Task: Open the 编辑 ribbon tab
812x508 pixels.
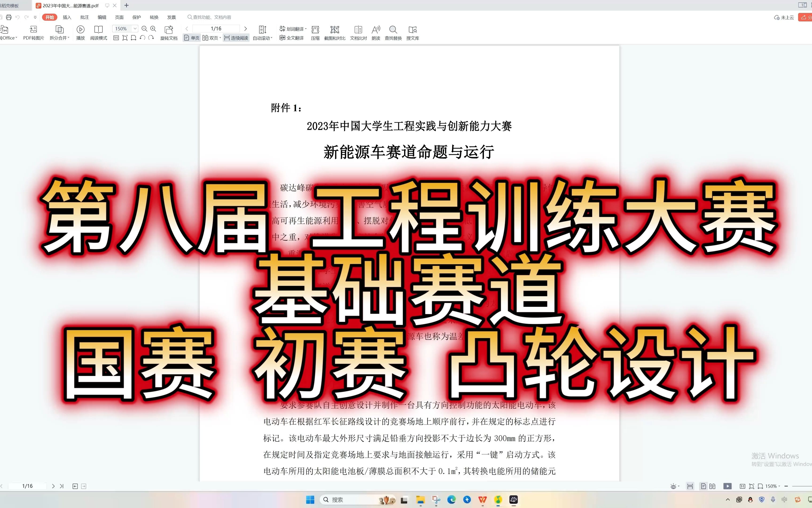Action: coord(102,17)
